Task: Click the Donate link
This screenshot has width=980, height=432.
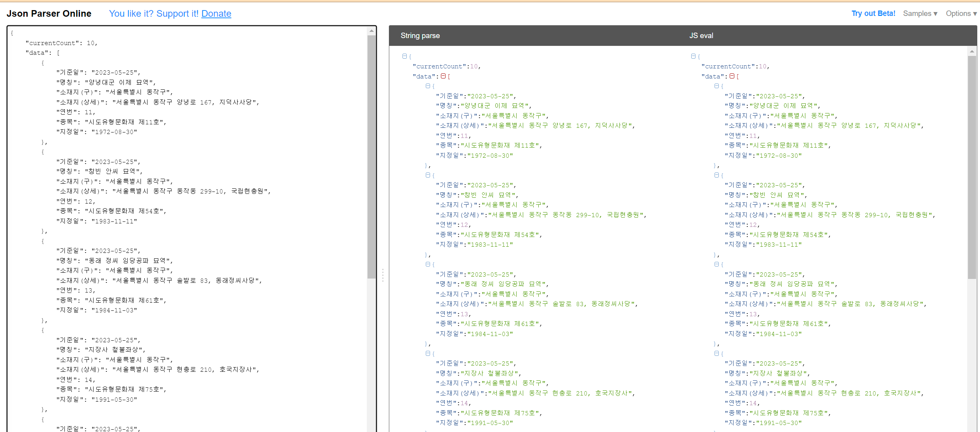Action: click(x=216, y=14)
